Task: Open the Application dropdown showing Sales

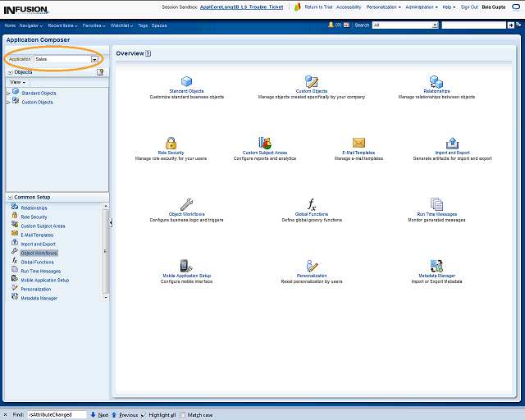Action: click(x=94, y=59)
